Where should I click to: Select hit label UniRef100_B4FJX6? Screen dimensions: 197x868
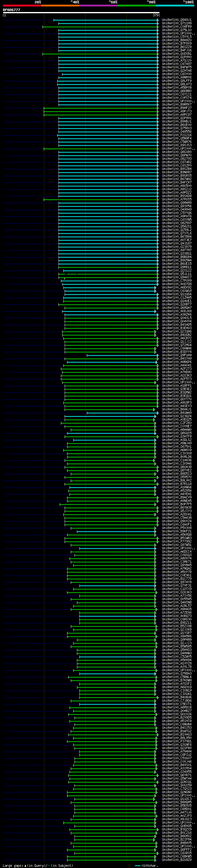pyautogui.click(x=176, y=50)
